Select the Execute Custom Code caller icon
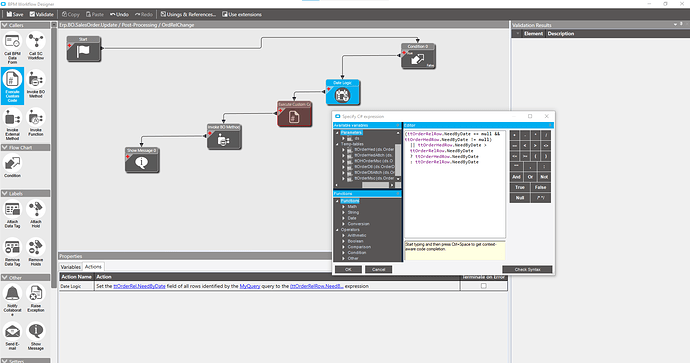Viewport: 690px width, 363px height. pos(12,86)
